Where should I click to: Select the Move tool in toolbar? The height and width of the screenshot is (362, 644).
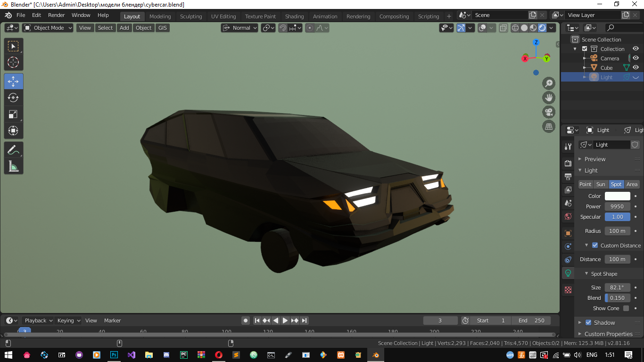pyautogui.click(x=13, y=82)
